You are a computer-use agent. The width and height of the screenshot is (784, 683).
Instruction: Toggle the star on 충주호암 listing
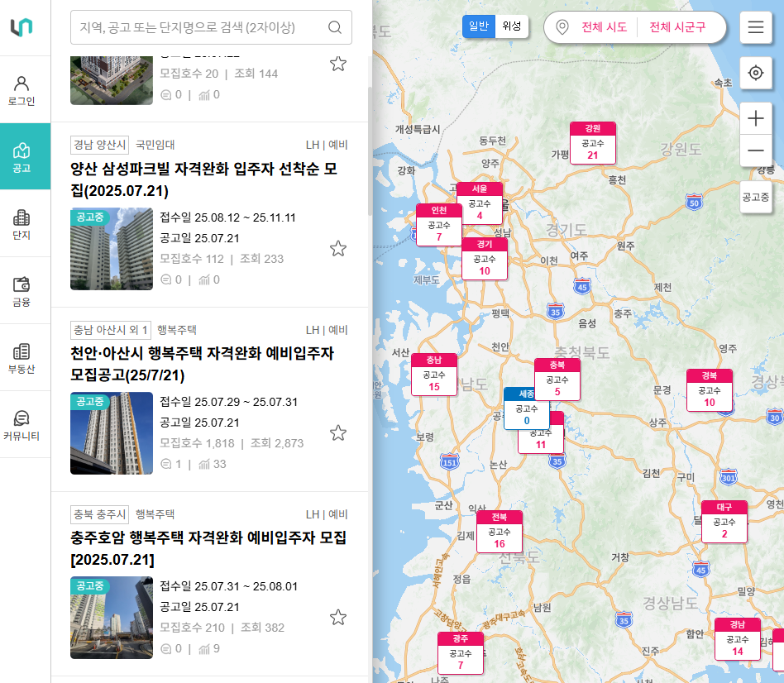[337, 617]
